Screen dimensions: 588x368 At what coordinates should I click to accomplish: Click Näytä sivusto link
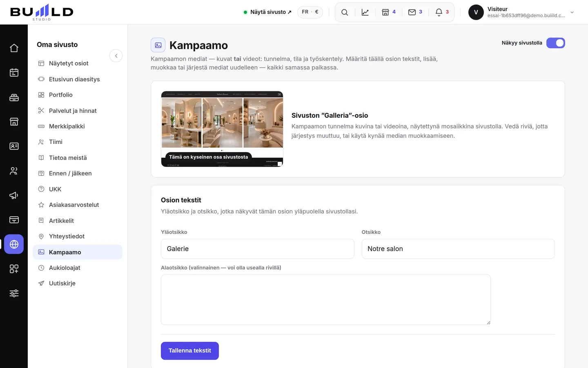coord(268,12)
